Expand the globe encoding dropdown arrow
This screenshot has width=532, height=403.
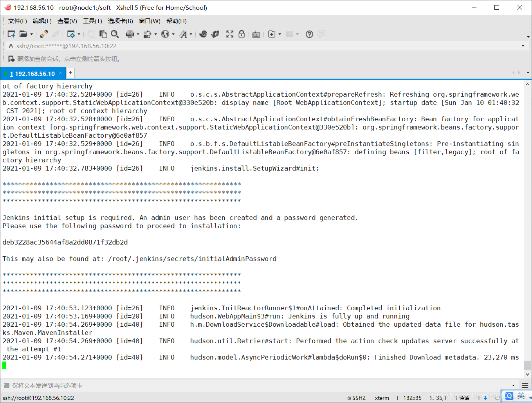[x=173, y=34]
